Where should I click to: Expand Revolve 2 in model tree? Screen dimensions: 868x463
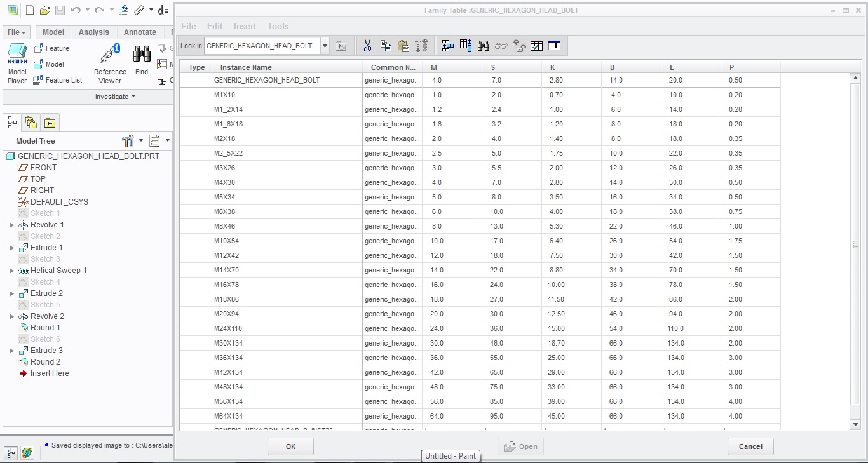11,316
